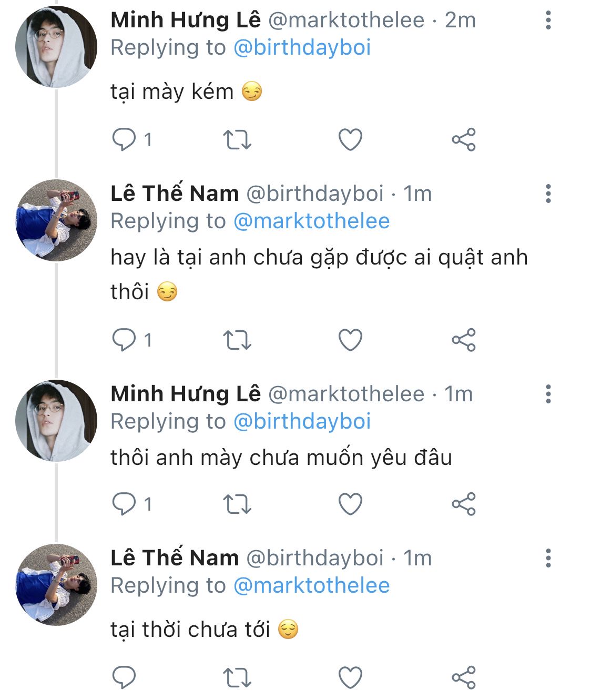Reply to the "tại thời chưa tới" tweet
Screen dimensions: 591x700
[x=124, y=677]
